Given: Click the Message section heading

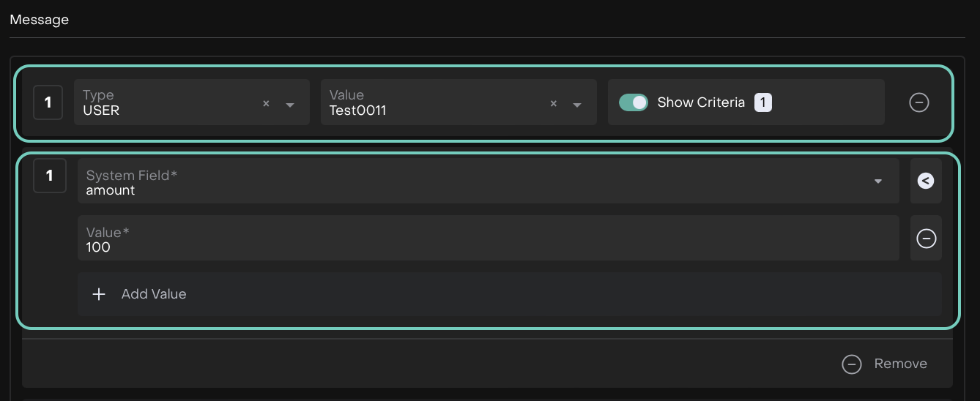Looking at the screenshot, I should click(40, 20).
